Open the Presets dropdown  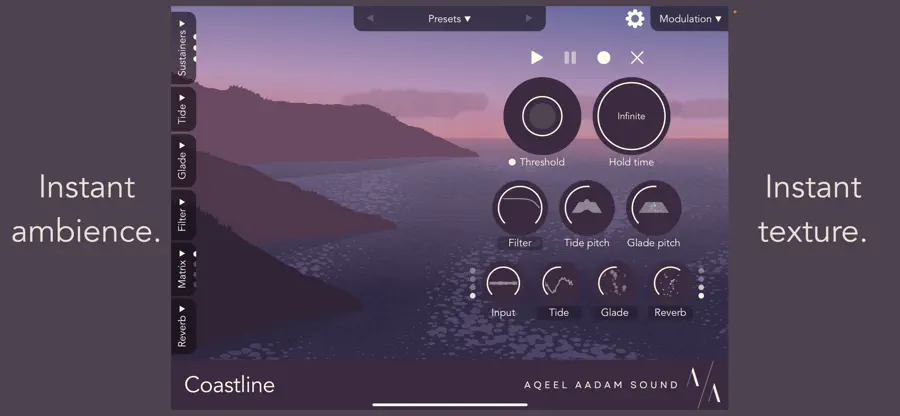coord(449,19)
